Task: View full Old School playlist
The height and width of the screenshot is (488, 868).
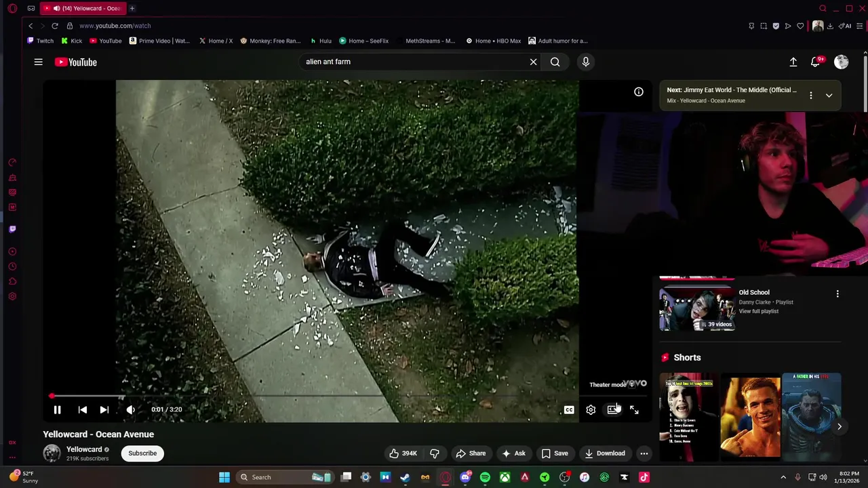Action: (x=758, y=311)
